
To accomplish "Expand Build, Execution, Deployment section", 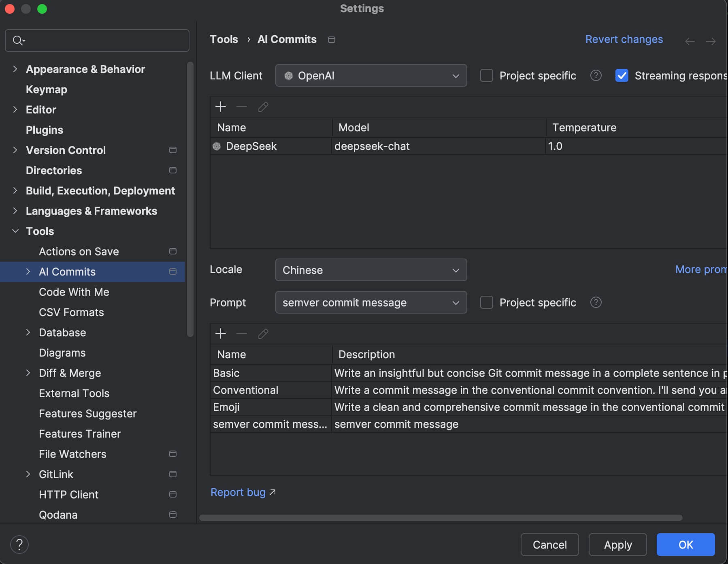I will point(15,190).
